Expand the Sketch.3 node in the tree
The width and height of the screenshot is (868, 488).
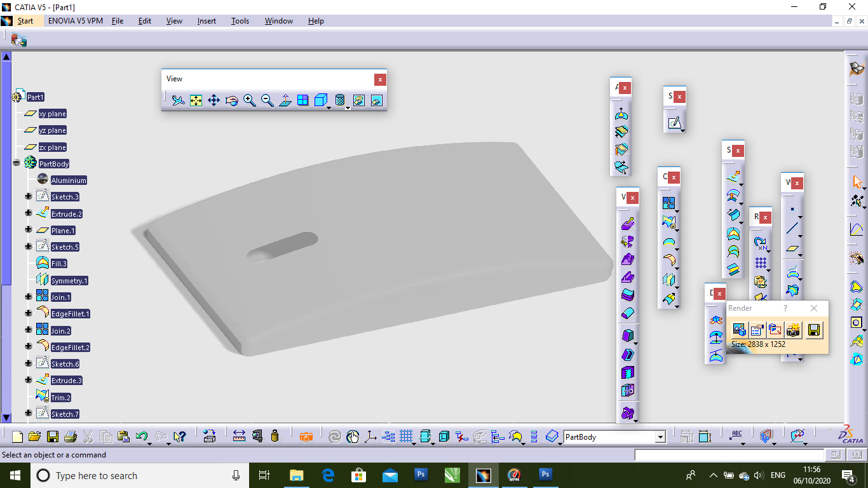tap(29, 196)
